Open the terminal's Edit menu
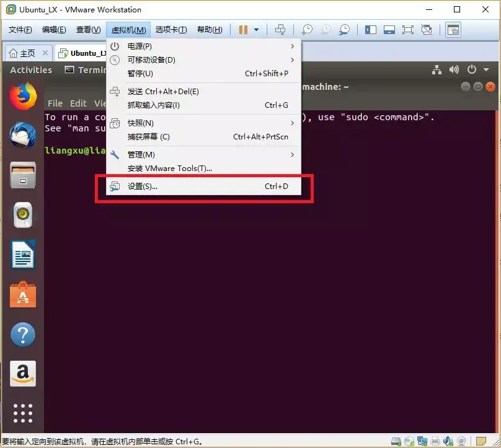 [x=78, y=103]
